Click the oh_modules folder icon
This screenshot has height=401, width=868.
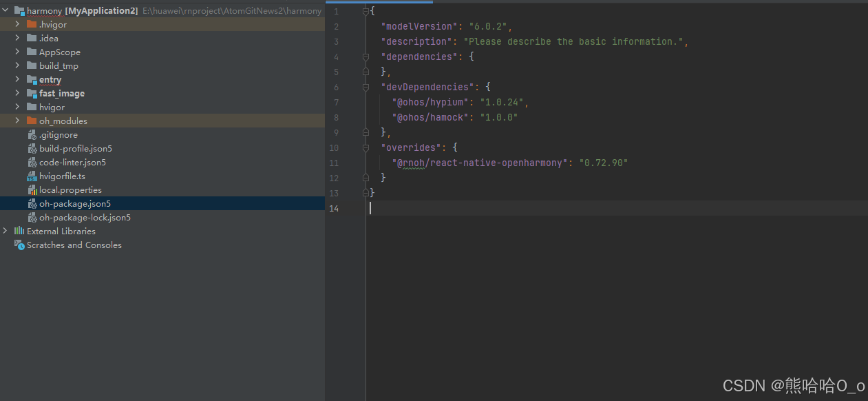pos(32,121)
